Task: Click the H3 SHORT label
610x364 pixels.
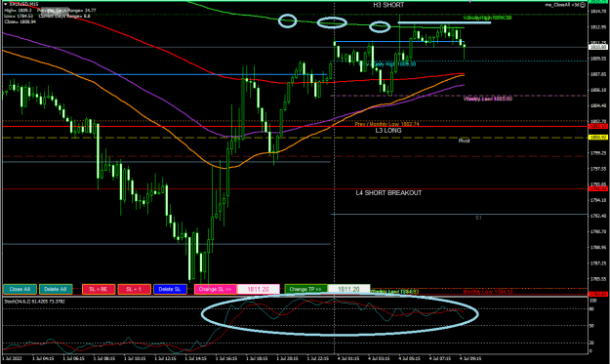Action: pyautogui.click(x=388, y=5)
